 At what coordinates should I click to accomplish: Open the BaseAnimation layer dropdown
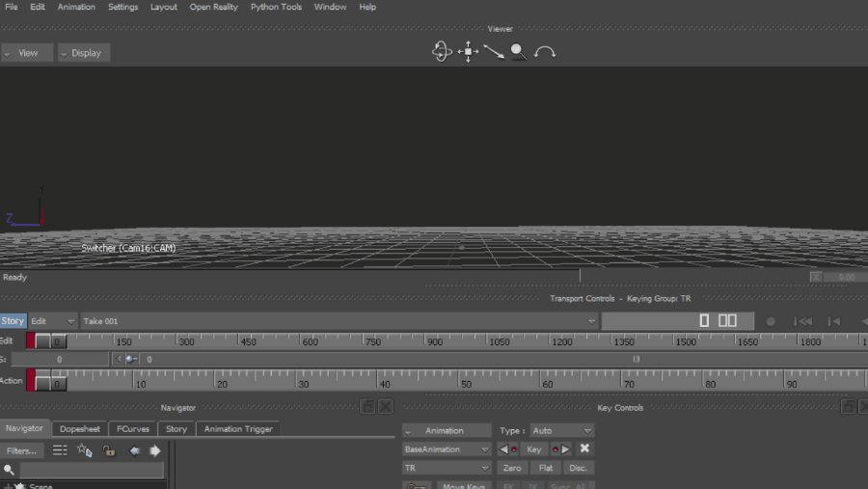point(447,449)
